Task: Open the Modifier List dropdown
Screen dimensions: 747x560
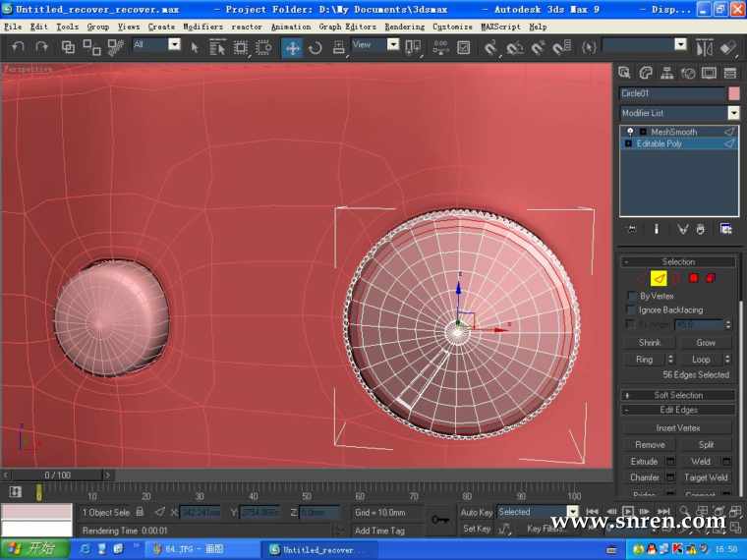Action: pos(733,113)
